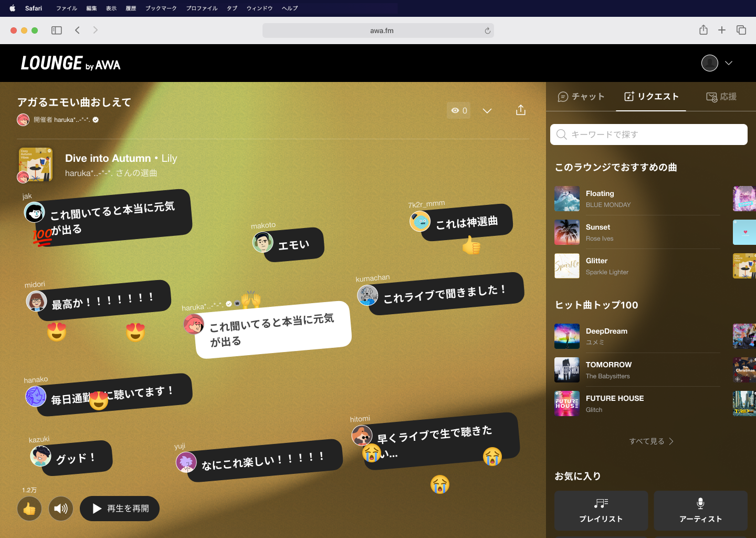The image size is (756, 538).
Task: Open the host haruka avatar under the title
Action: point(23,120)
